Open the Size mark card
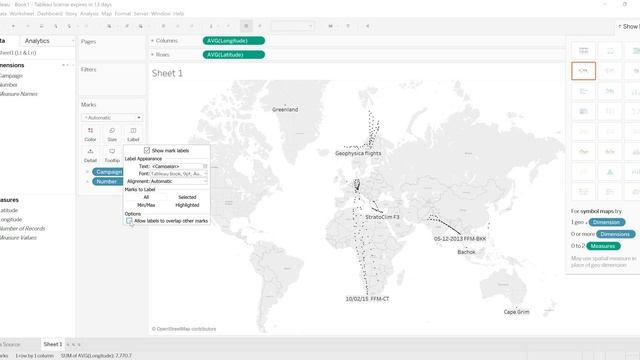The height and width of the screenshot is (360, 640). (x=112, y=134)
